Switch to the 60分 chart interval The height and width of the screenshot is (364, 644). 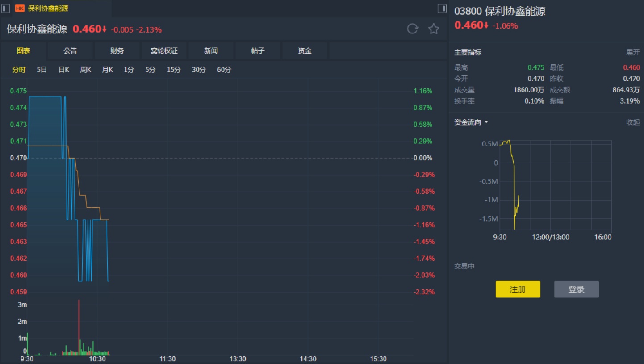tap(224, 70)
